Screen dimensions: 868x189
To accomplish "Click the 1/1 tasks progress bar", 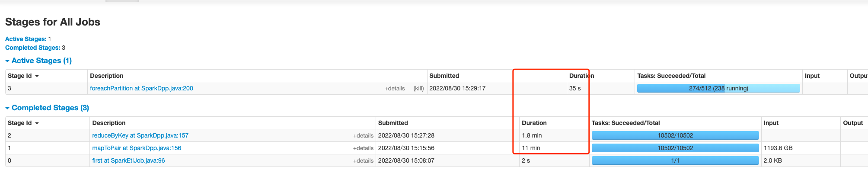I will coord(675,160).
